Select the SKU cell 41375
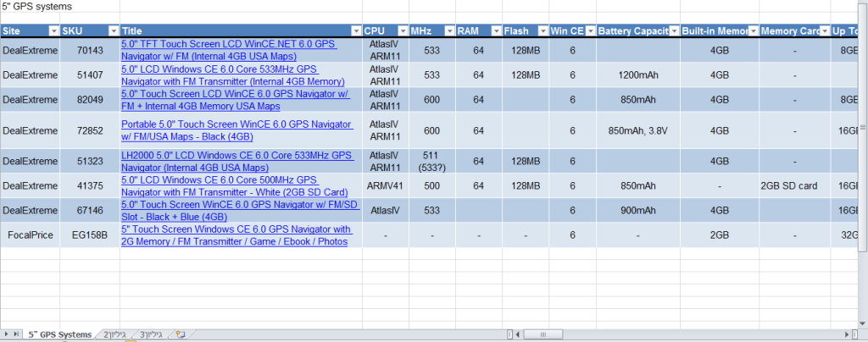The image size is (868, 342). pos(90,185)
